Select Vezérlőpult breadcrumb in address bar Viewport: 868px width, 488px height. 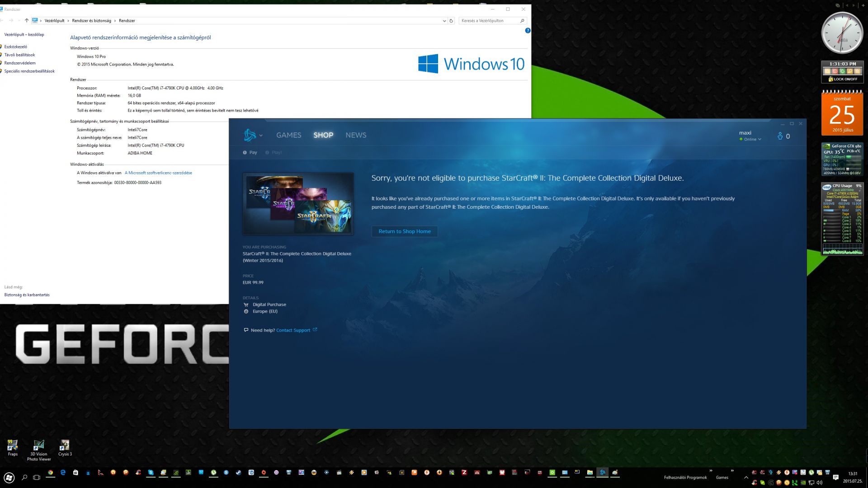tap(54, 20)
